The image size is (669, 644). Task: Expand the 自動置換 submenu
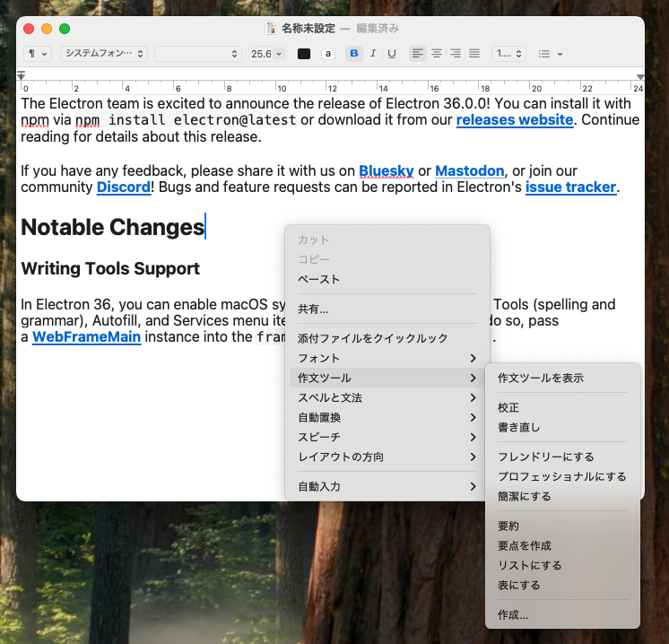387,417
